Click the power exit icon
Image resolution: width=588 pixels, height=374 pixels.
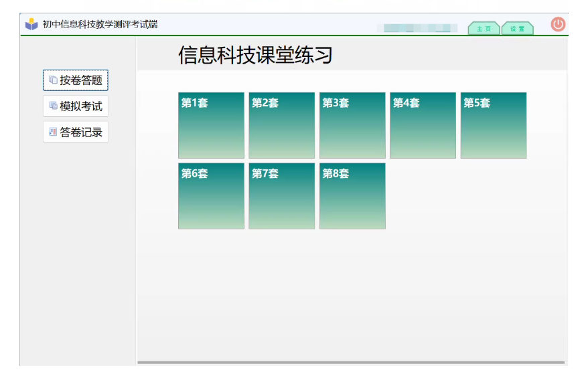558,25
